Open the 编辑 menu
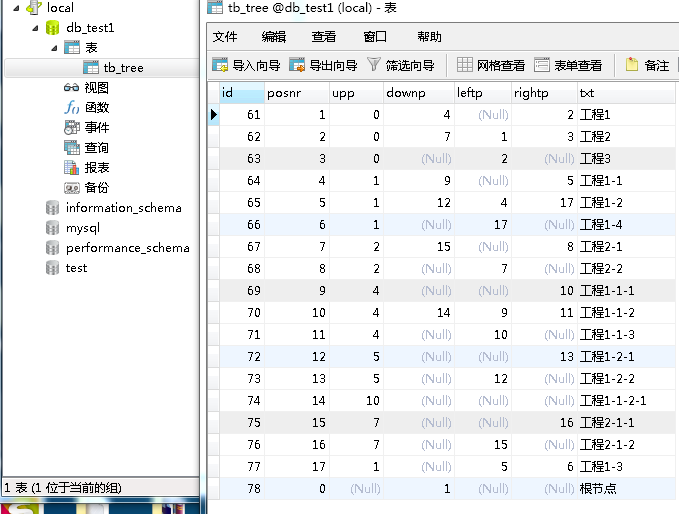This screenshot has height=514, width=679. [x=274, y=37]
